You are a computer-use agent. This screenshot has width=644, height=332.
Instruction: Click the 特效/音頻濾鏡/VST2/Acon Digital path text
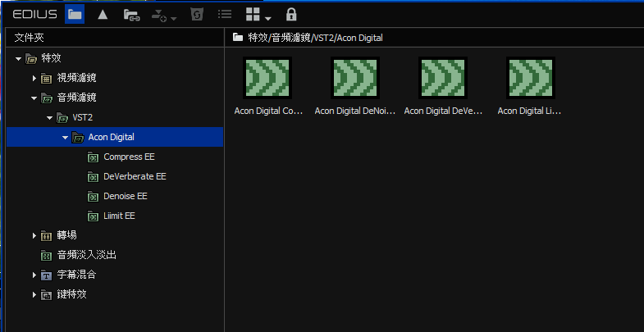(315, 39)
